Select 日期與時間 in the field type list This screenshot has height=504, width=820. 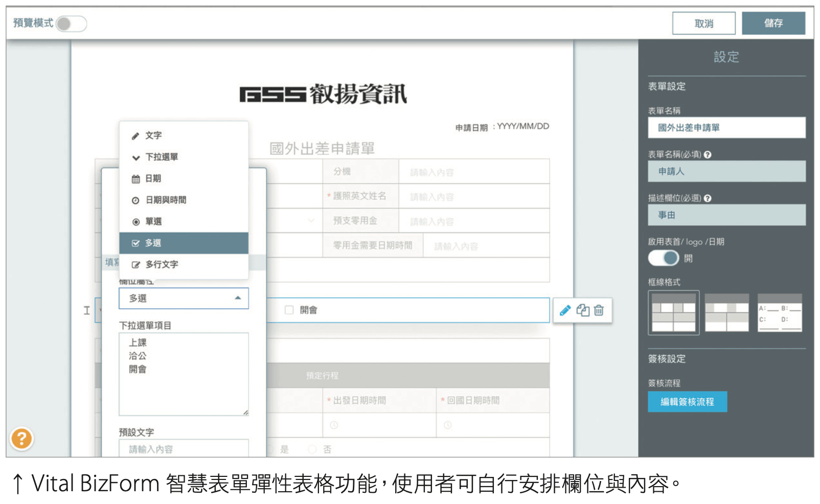coord(166,200)
